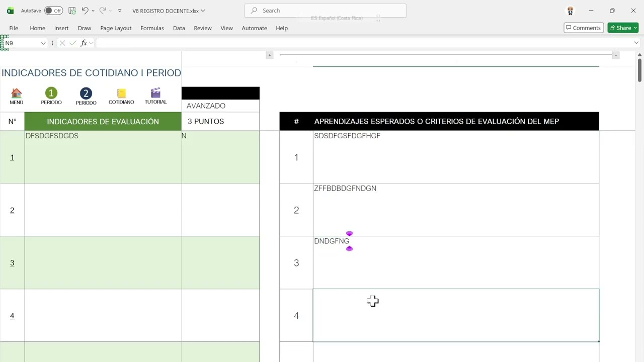This screenshot has width=644, height=362.
Task: Switch to the Help tab
Action: point(282,28)
